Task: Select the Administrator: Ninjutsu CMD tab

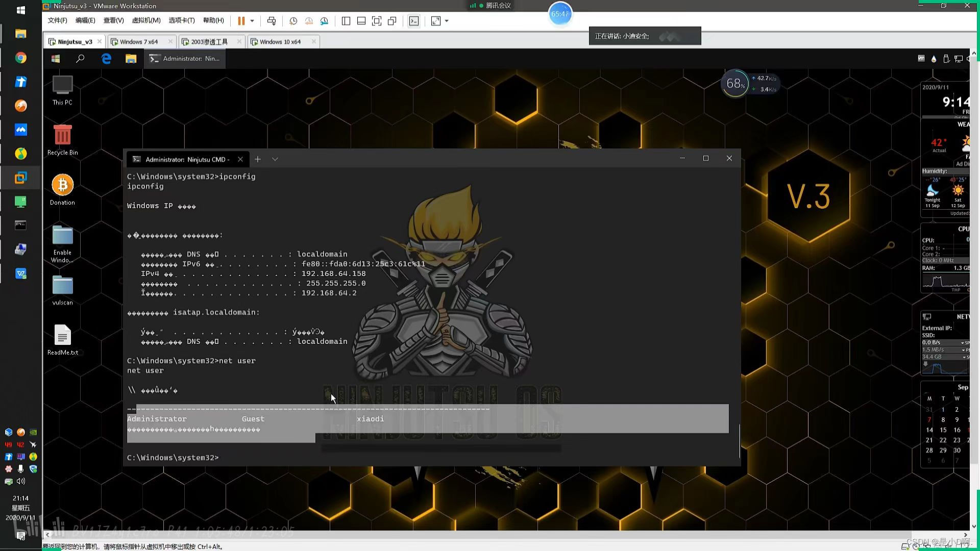Action: tap(187, 159)
